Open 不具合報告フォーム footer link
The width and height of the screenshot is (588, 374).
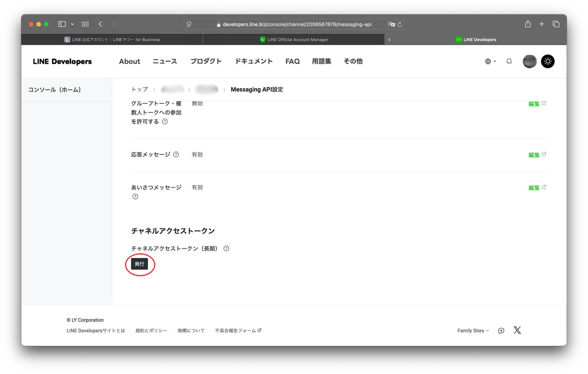pos(238,331)
